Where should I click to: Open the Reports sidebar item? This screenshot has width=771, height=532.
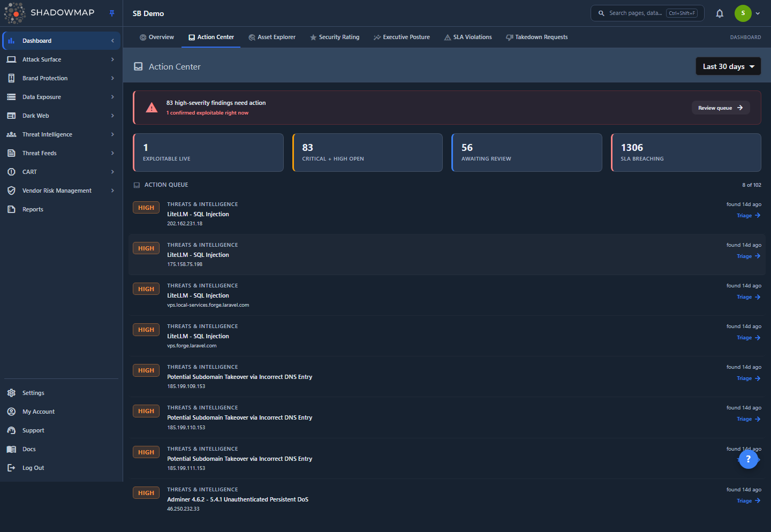coord(62,209)
